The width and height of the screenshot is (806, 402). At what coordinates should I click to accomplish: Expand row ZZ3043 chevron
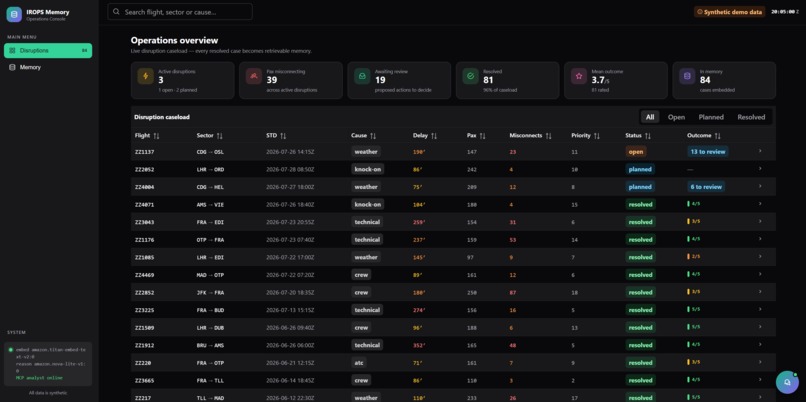coord(760,222)
